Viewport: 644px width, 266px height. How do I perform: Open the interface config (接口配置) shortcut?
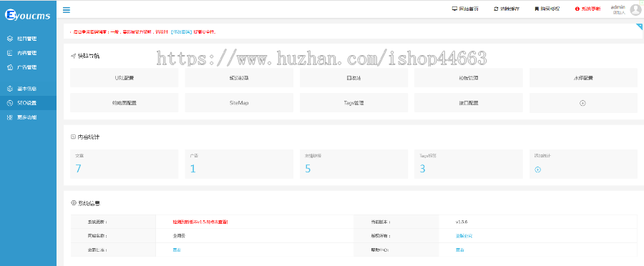point(469,103)
